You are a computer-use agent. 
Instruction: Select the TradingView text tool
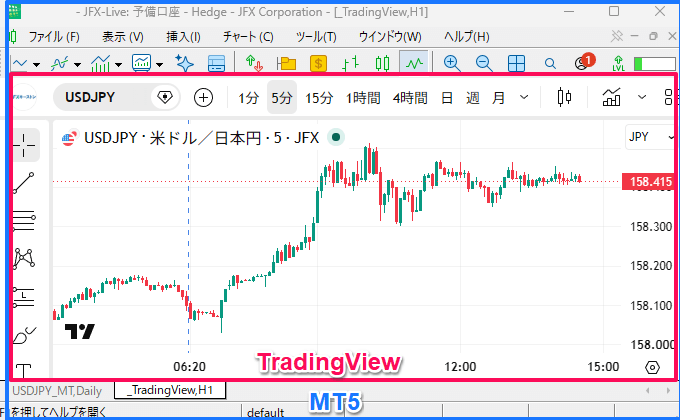[23, 370]
